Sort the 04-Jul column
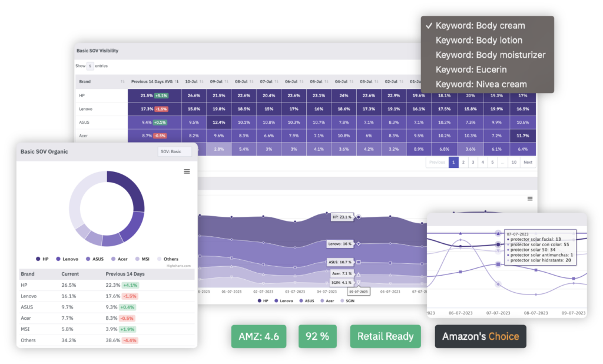This screenshot has height=364, width=603. pos(351,81)
